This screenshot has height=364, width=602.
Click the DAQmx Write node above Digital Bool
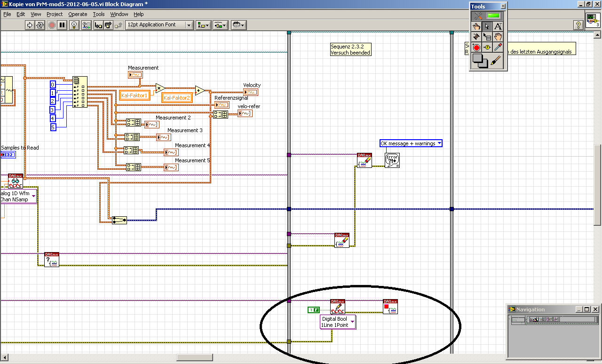[338, 307]
